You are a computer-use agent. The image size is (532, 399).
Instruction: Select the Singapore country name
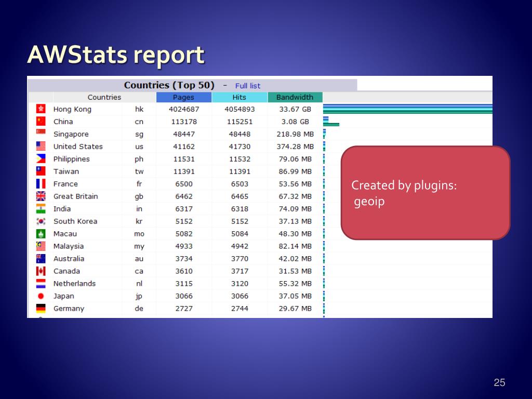pyautogui.click(x=71, y=134)
